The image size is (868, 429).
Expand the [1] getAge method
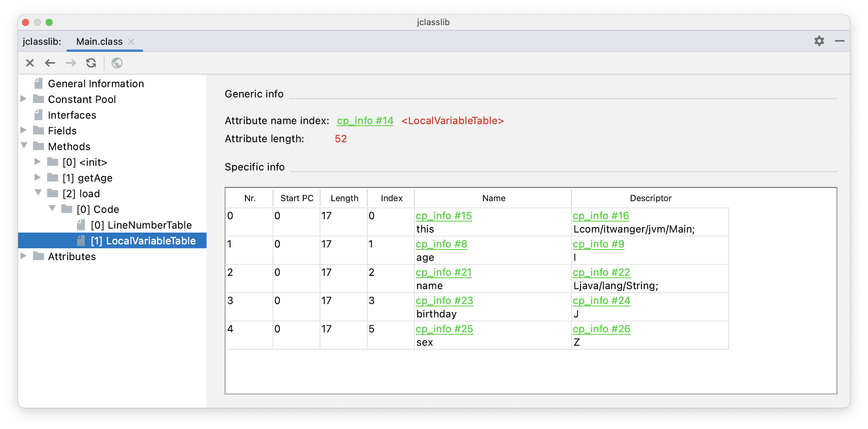(38, 178)
